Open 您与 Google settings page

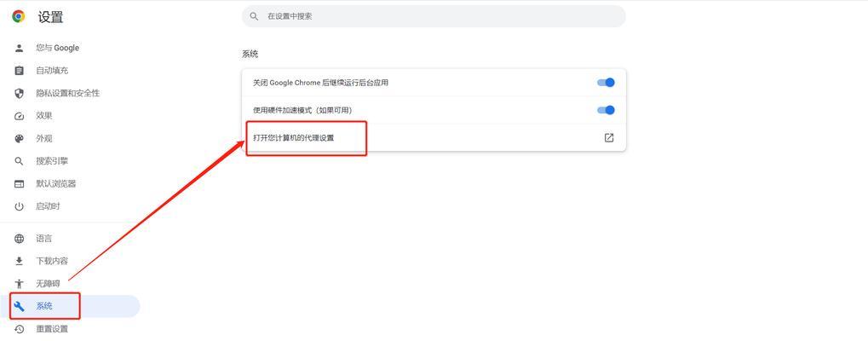tap(58, 48)
